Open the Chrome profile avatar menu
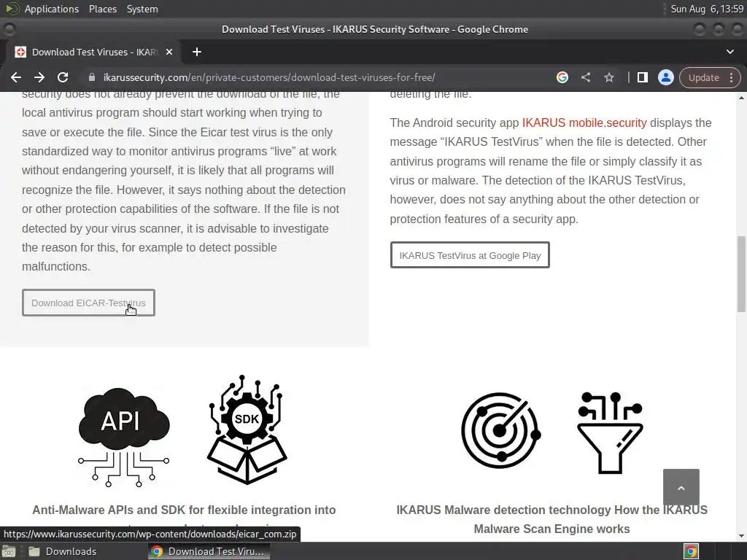Screen dimensions: 747x560 click(x=665, y=77)
